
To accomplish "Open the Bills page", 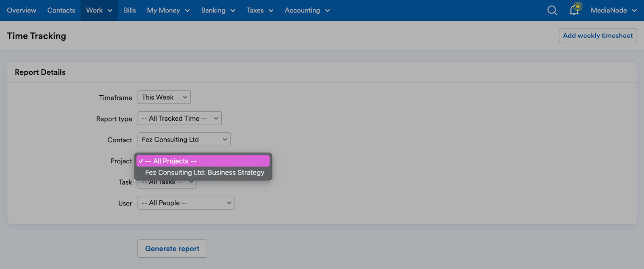I will (x=130, y=10).
